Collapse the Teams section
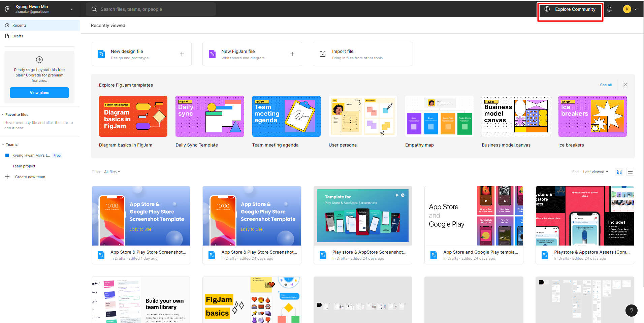644x323 pixels. (x=3, y=144)
